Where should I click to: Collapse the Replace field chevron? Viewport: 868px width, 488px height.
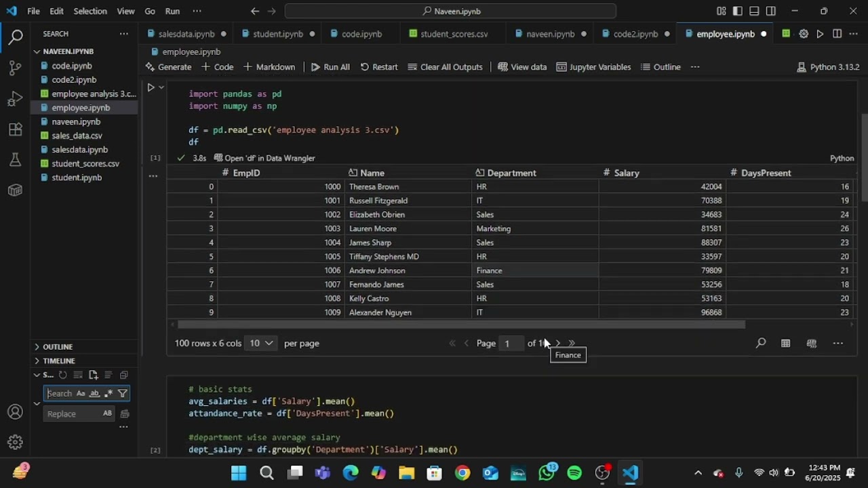[x=37, y=404]
